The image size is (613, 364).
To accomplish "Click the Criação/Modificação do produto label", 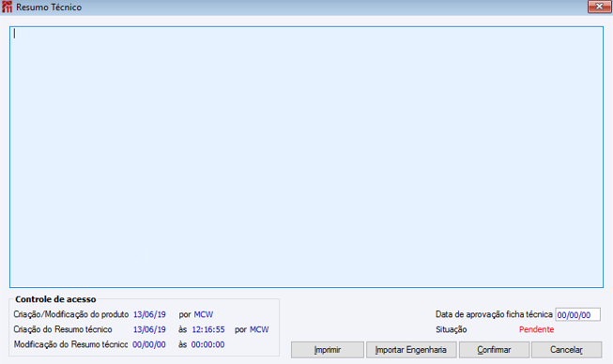I will pyautogui.click(x=71, y=314).
